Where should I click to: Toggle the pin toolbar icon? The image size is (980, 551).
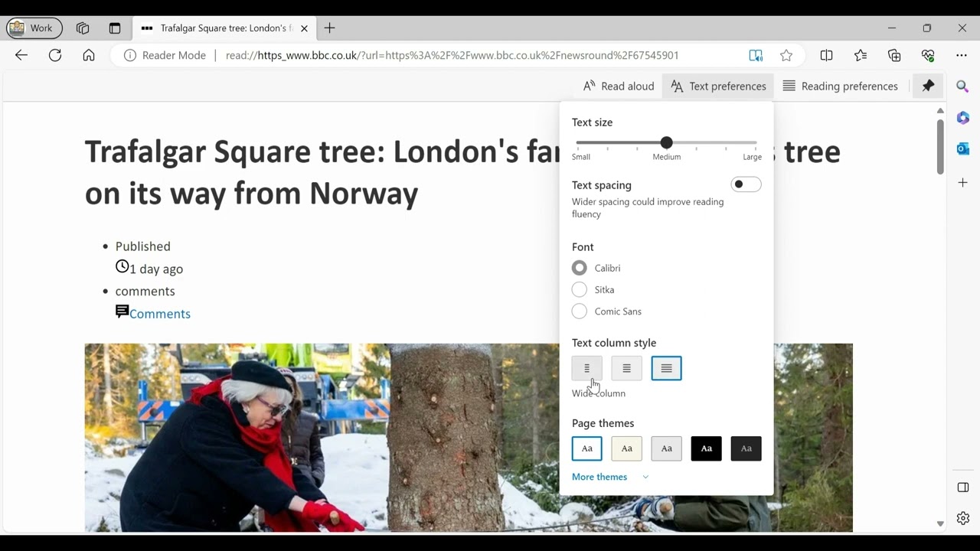[x=928, y=86]
